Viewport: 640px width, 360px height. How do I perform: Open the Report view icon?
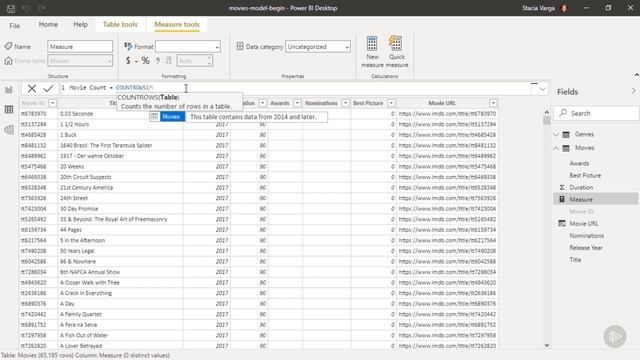tap(9, 90)
